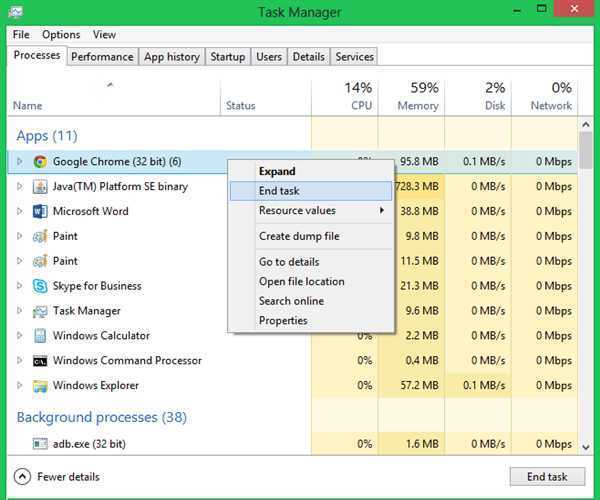Click the Skype for Business icon
600x500 pixels.
click(x=40, y=286)
